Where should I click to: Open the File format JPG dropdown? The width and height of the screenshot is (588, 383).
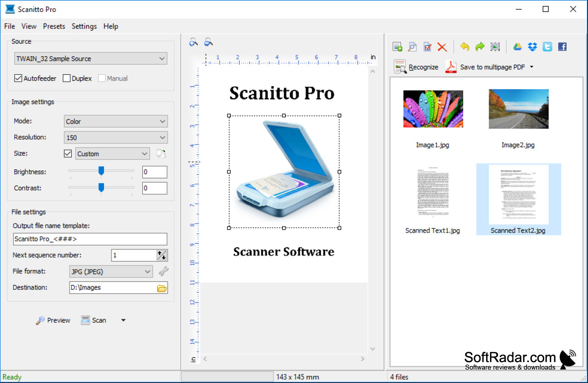[x=111, y=271]
